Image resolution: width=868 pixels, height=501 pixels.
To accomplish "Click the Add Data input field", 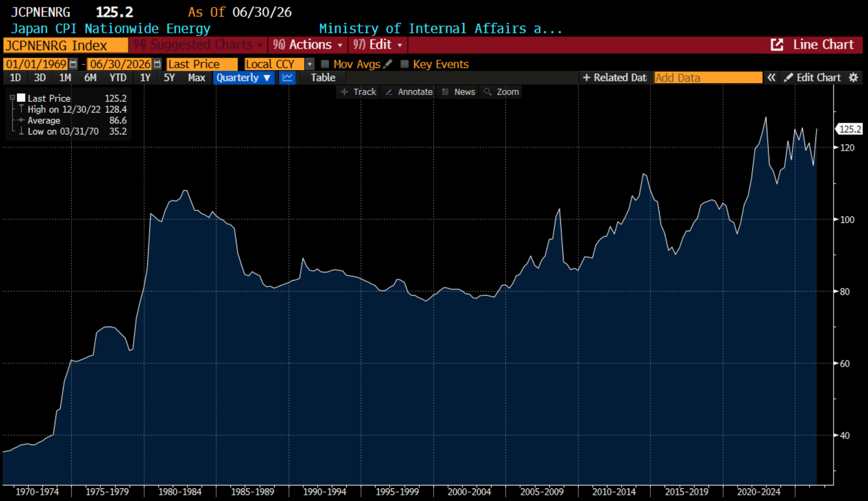I will pyautogui.click(x=708, y=78).
